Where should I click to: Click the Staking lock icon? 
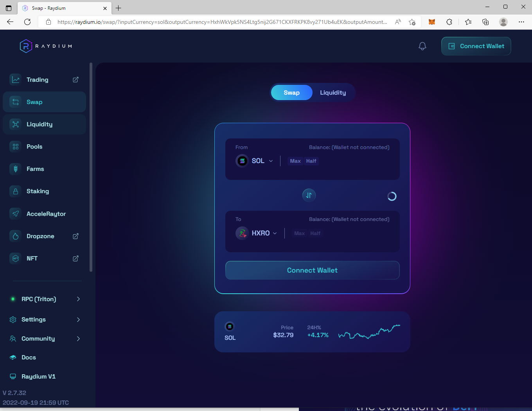point(16,191)
